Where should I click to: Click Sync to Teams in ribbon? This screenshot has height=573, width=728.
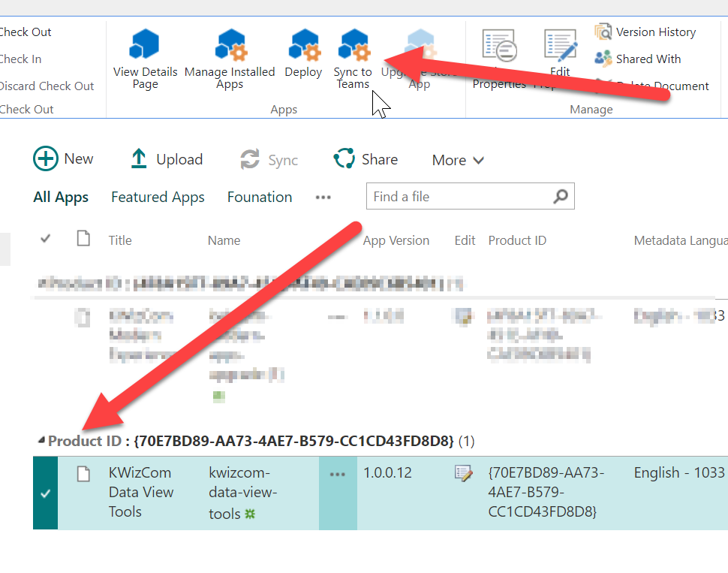[x=353, y=59]
